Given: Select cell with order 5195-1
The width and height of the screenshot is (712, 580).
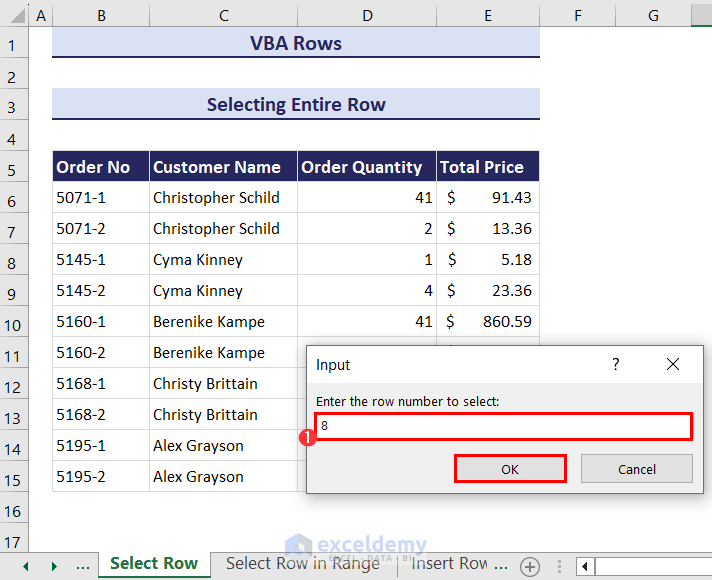Looking at the screenshot, I should [101, 446].
